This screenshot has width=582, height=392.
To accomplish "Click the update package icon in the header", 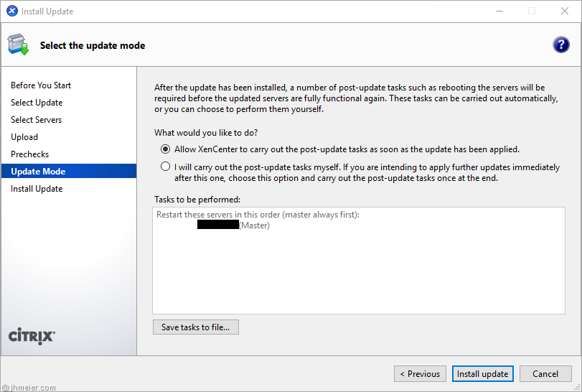I will pyautogui.click(x=18, y=45).
